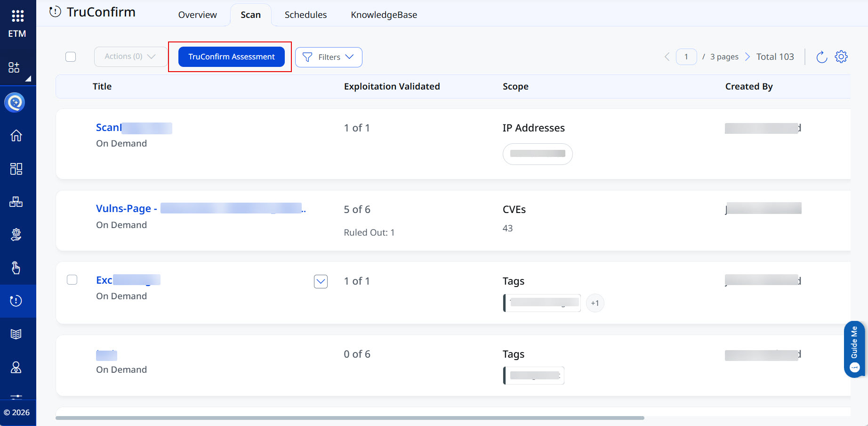Viewport: 868px width, 426px height.
Task: Go to the Home sidebar icon
Action: click(16, 136)
